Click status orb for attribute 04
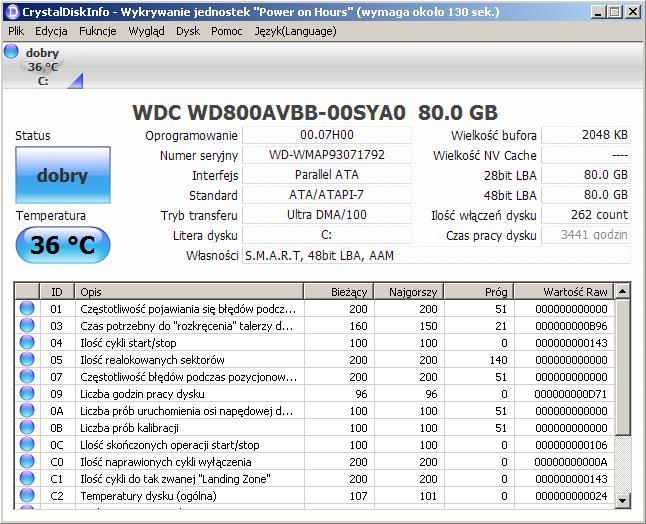Viewport: 646px width, 524px height. (x=27, y=342)
